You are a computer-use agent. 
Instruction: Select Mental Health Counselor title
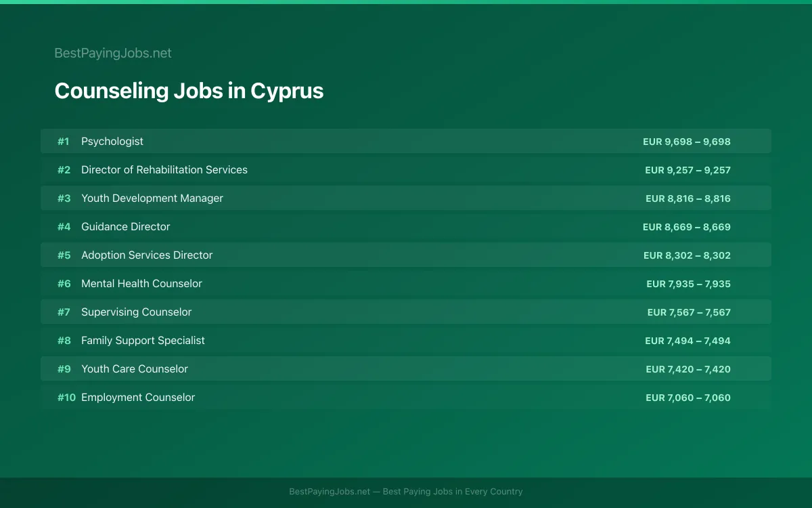[x=141, y=284]
